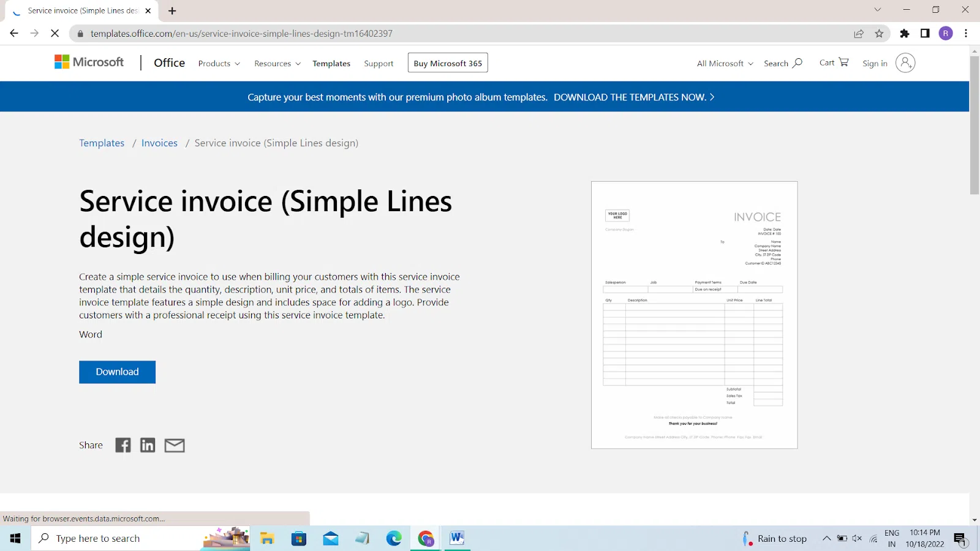Open the notification center icon

[x=960, y=539]
